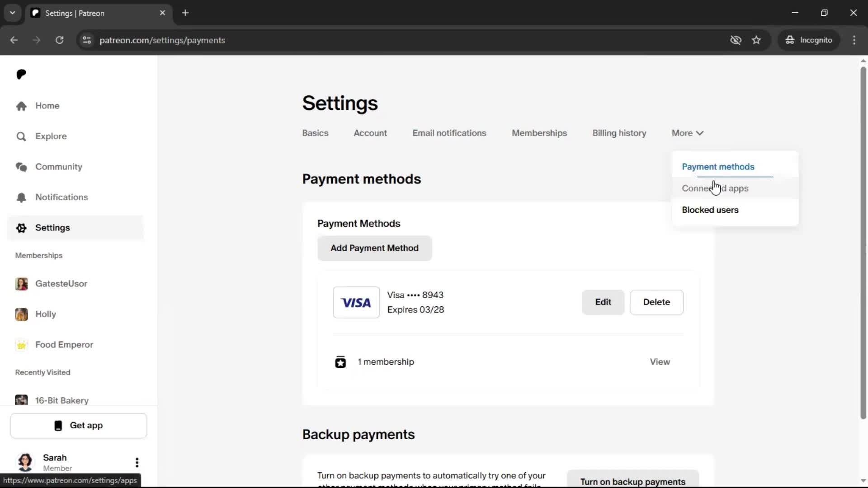Click the Settings gear icon in sidebar
The height and width of the screenshot is (488, 868).
click(x=21, y=228)
